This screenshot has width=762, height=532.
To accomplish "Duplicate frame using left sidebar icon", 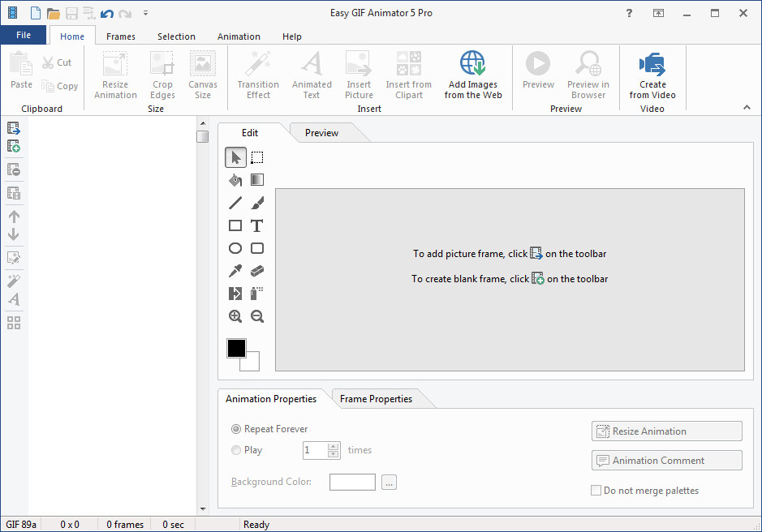I will point(14,193).
